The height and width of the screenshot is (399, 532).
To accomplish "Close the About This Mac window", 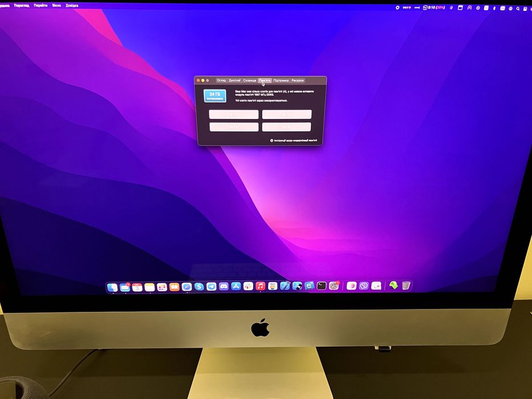I will pos(198,80).
